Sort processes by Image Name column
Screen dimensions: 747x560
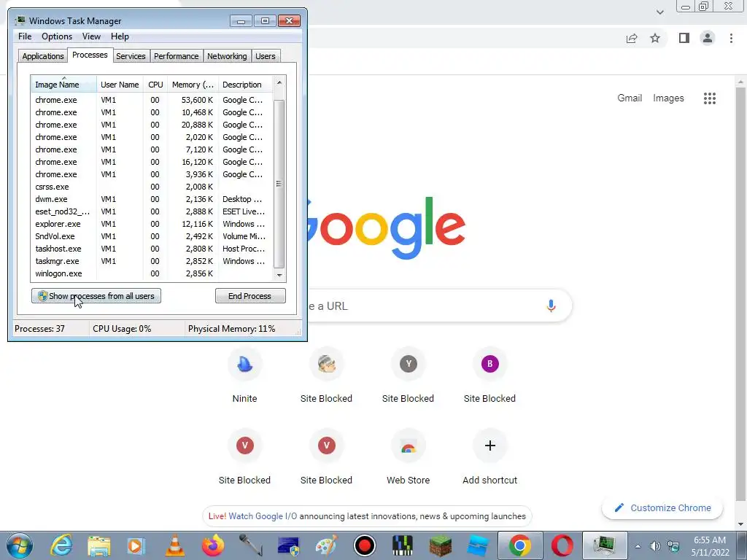[x=63, y=85]
